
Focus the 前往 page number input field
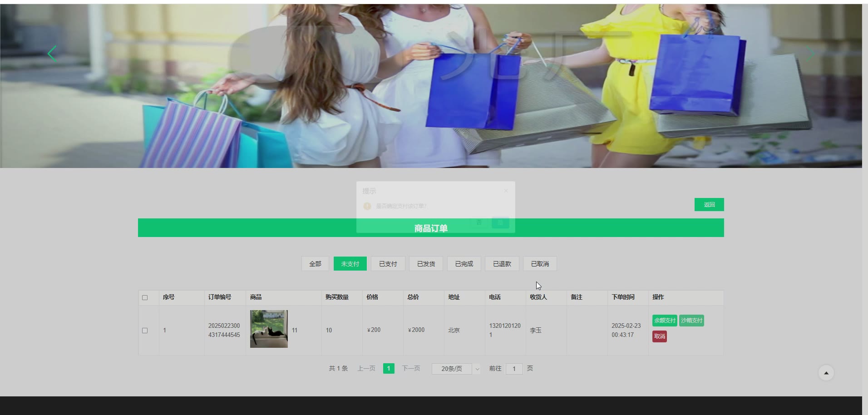(x=514, y=369)
